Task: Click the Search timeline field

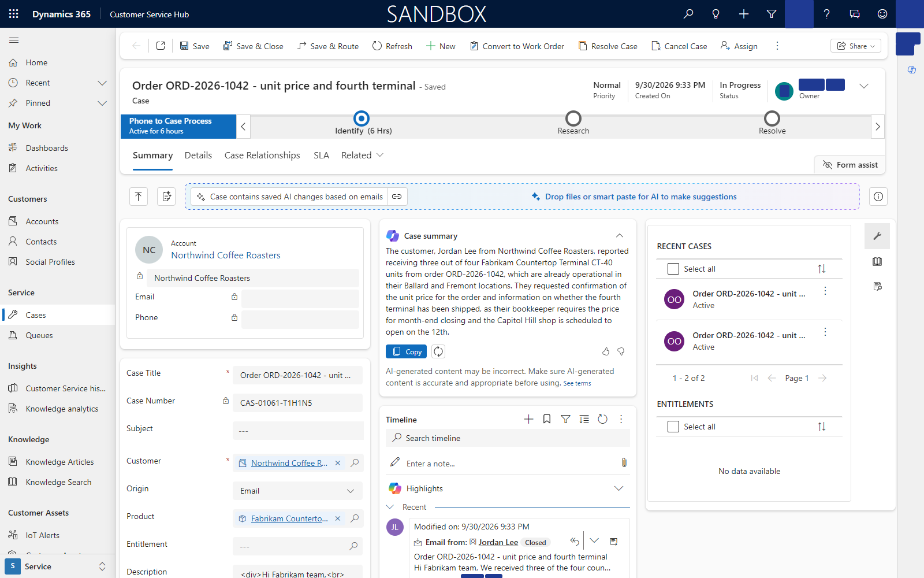Action: pos(508,438)
